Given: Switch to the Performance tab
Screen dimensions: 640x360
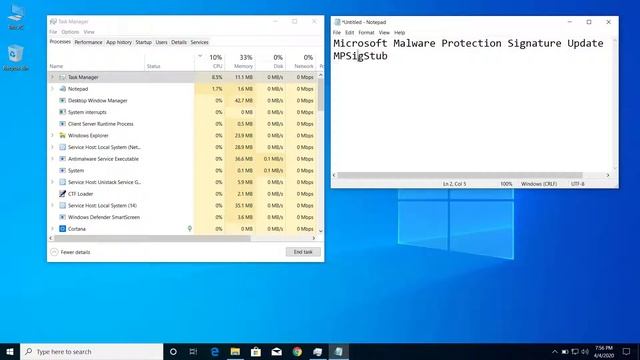Looking at the screenshot, I should click(x=88, y=42).
